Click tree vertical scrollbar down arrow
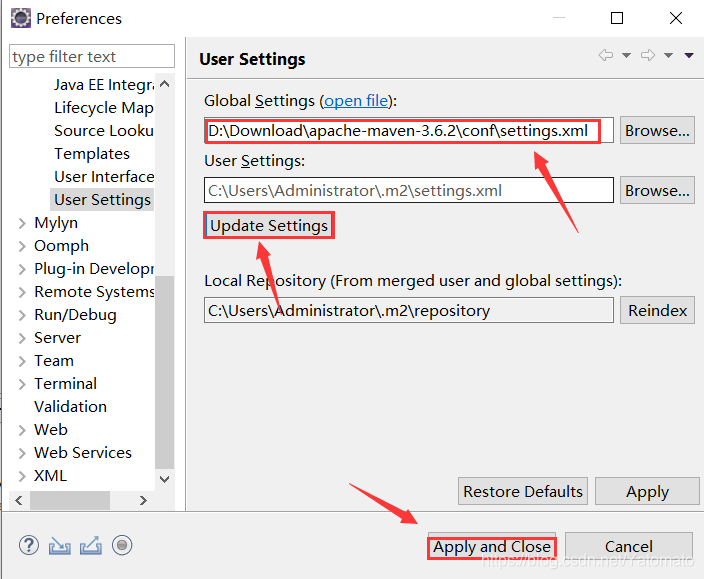This screenshot has height=579, width=704. point(165,479)
